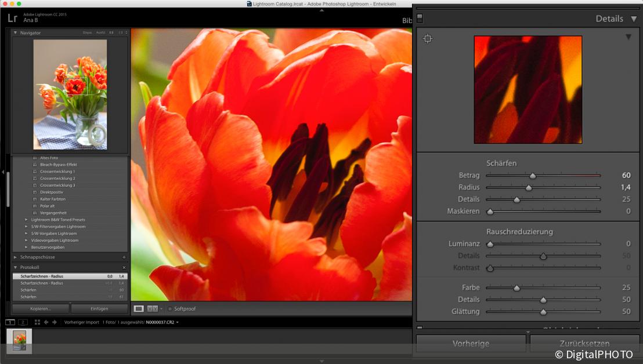Select the tulip photo in the filmstrip
The width and height of the screenshot is (643, 364).
(19, 341)
